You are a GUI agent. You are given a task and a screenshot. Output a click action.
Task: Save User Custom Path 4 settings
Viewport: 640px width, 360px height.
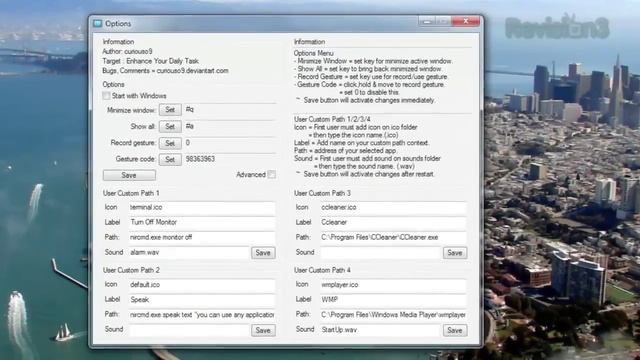click(x=455, y=330)
